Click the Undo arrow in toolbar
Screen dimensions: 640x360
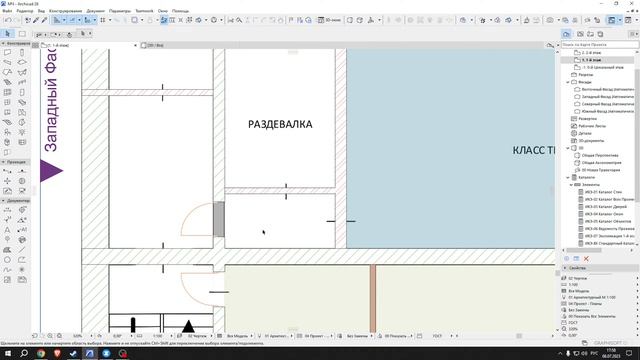8,20
